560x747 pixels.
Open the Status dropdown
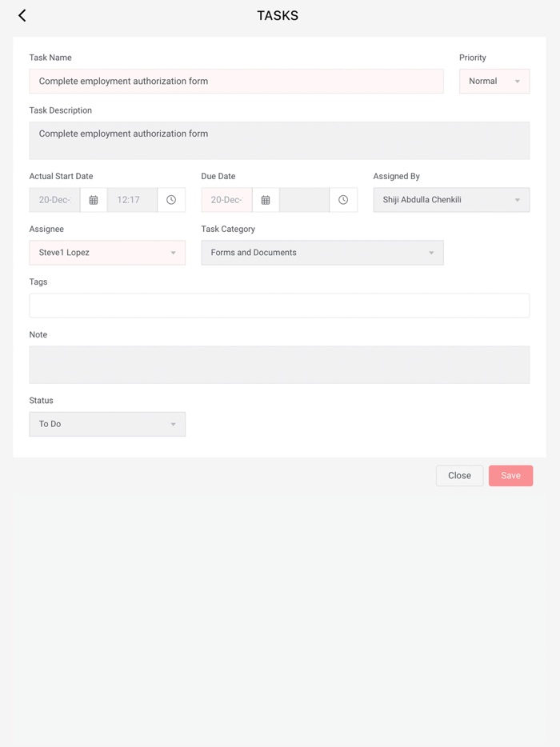(x=107, y=424)
